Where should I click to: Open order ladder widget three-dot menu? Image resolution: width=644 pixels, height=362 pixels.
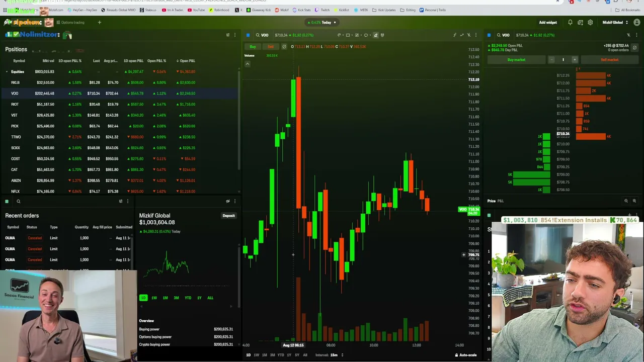(635, 35)
